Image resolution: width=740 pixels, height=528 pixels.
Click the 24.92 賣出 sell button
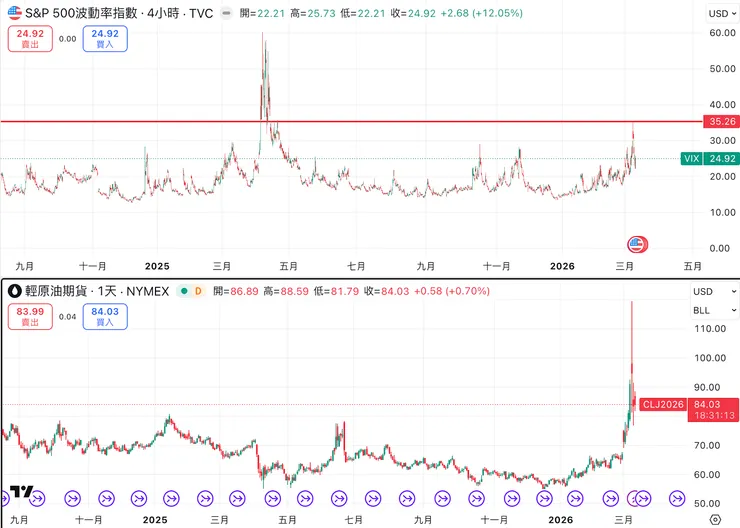tap(30, 39)
